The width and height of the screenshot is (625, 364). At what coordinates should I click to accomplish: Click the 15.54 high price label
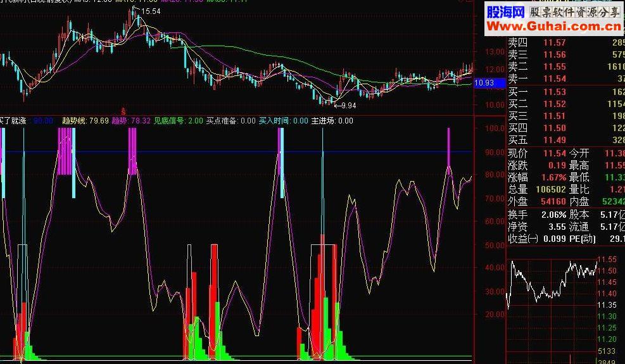(x=151, y=11)
